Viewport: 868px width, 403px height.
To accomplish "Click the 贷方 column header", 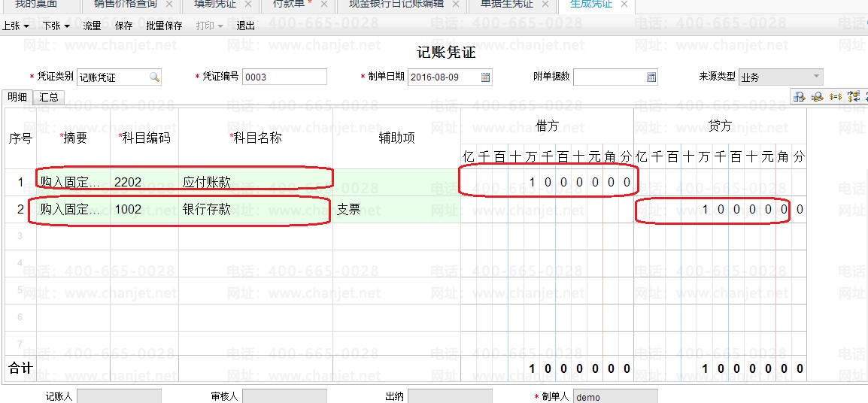I will point(720,126).
